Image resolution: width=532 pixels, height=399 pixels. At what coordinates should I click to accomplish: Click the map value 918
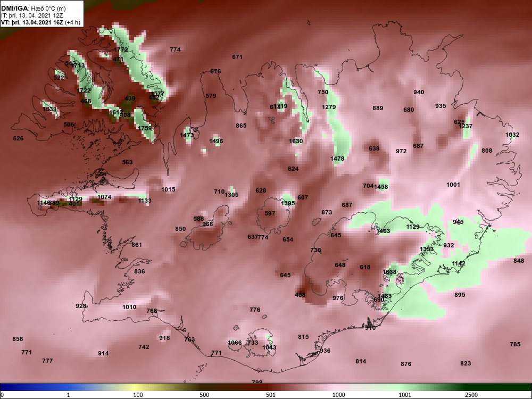pyautogui.click(x=164, y=338)
